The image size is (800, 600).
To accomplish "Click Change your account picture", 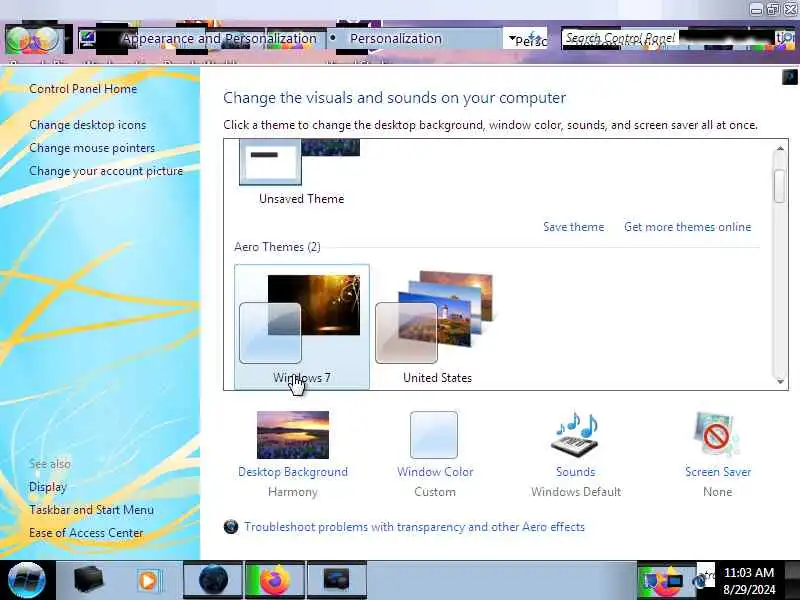I will pyautogui.click(x=106, y=171).
